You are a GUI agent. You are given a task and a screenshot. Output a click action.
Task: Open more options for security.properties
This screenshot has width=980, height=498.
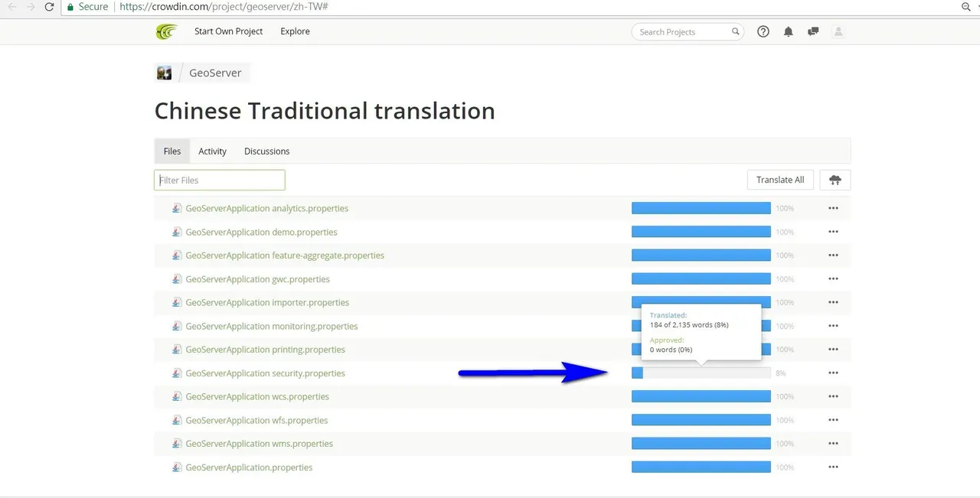pyautogui.click(x=833, y=373)
